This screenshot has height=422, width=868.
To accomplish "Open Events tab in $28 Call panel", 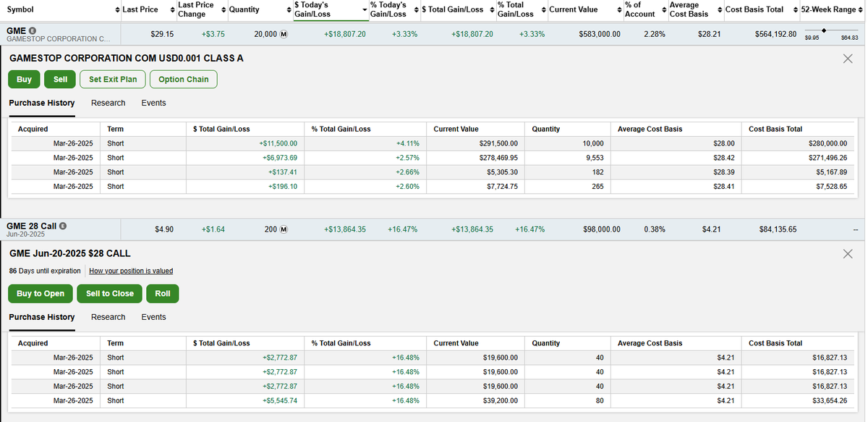I will click(153, 317).
